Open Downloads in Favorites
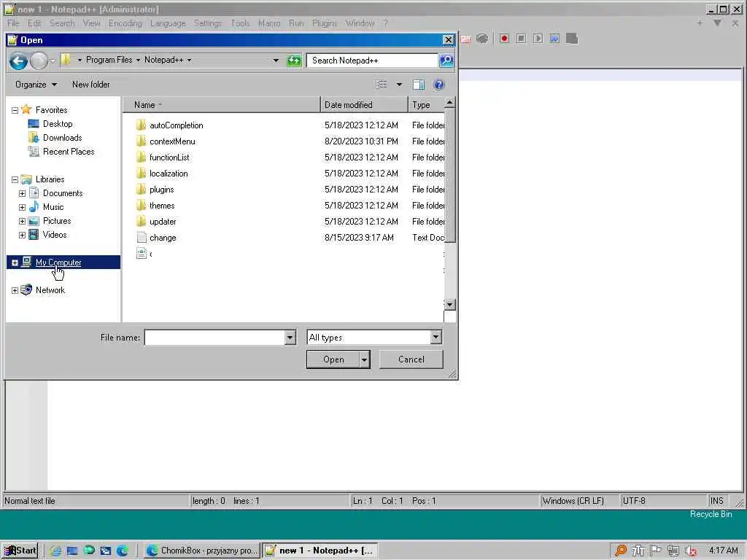Image resolution: width=747 pixels, height=560 pixels. [63, 138]
